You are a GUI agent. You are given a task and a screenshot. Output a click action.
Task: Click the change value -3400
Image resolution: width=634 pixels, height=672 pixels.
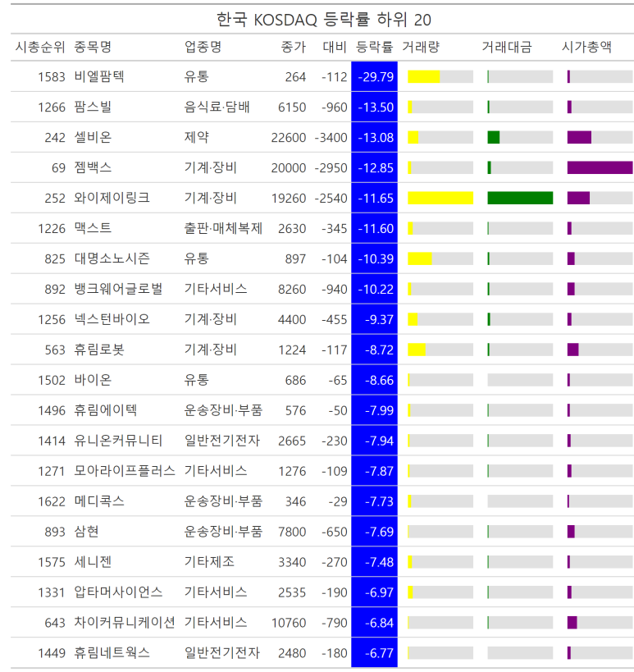pos(331,138)
